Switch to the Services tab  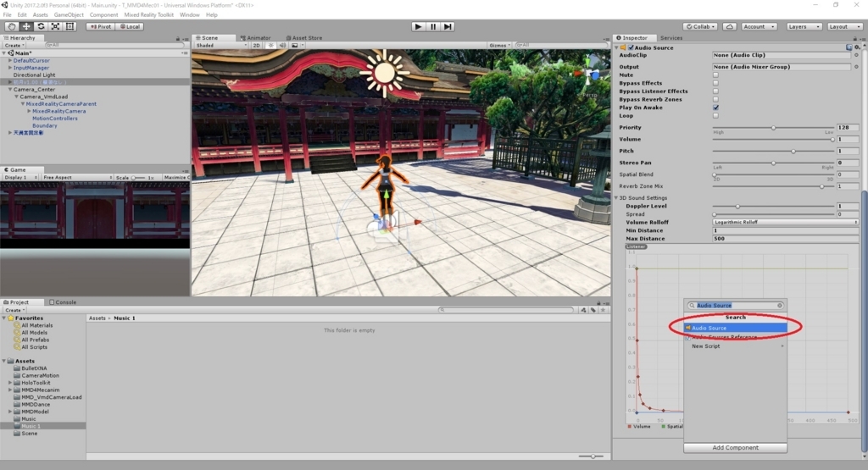[x=671, y=37]
